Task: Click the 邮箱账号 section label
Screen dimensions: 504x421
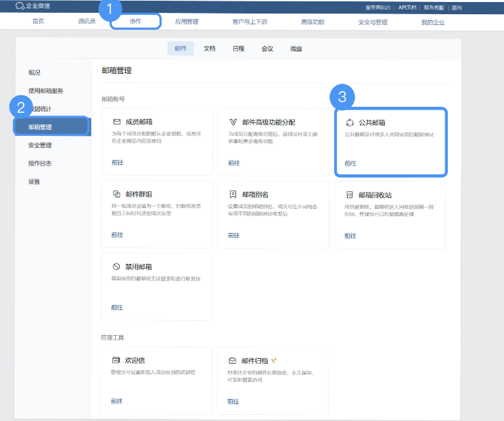Action: coord(113,99)
